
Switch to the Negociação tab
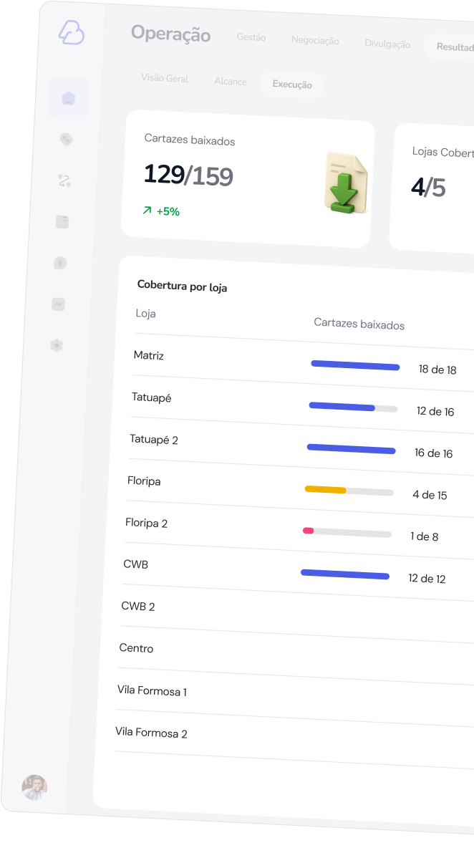click(315, 41)
